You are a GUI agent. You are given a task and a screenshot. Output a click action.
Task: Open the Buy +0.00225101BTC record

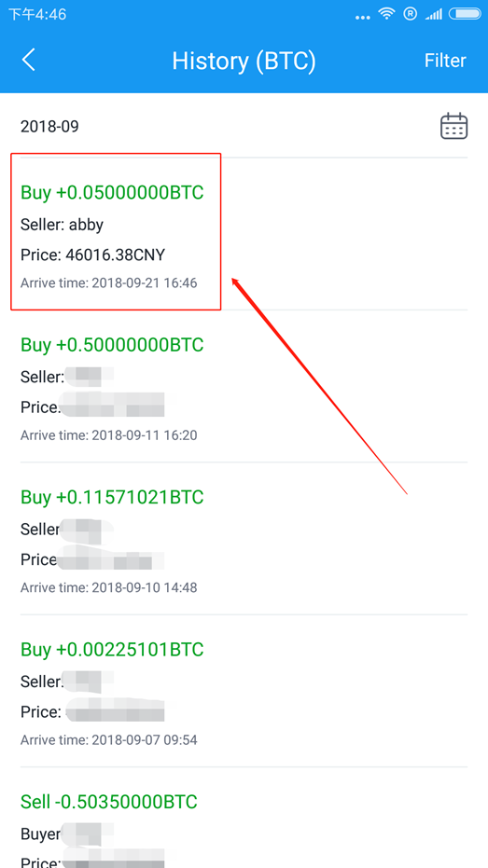(x=244, y=690)
